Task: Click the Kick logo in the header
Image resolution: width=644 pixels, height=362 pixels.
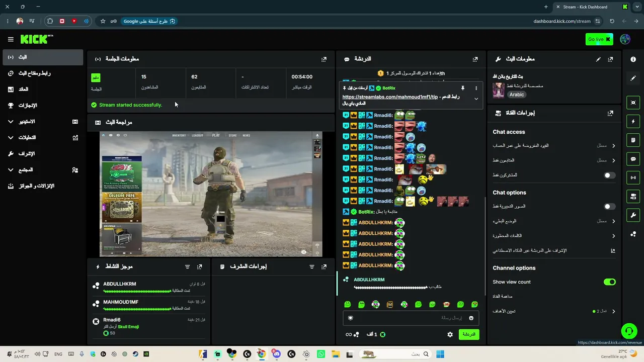Action: [x=36, y=39]
